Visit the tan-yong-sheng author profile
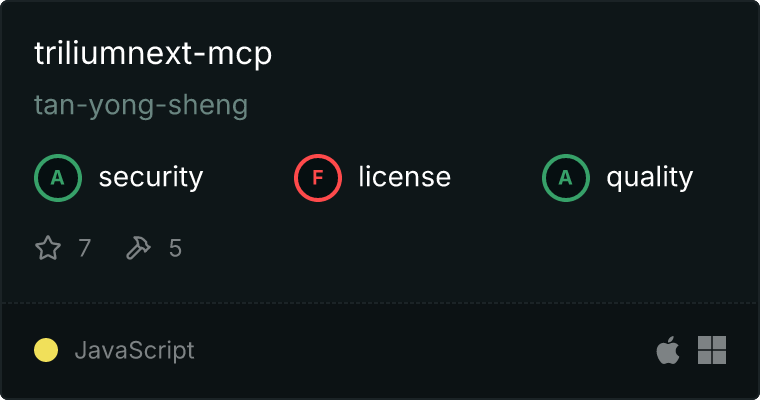The image size is (760, 400). tap(141, 105)
